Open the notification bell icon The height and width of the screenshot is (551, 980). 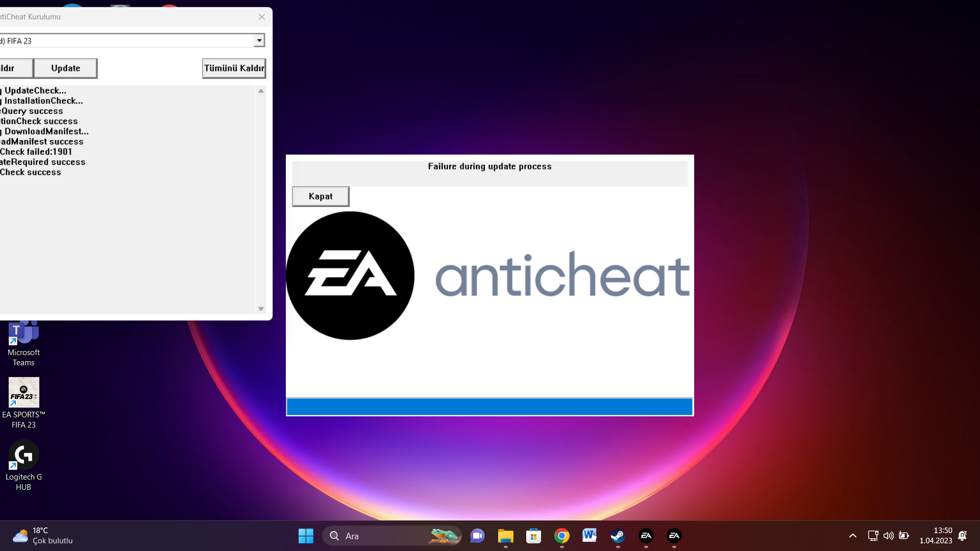pos(963,536)
